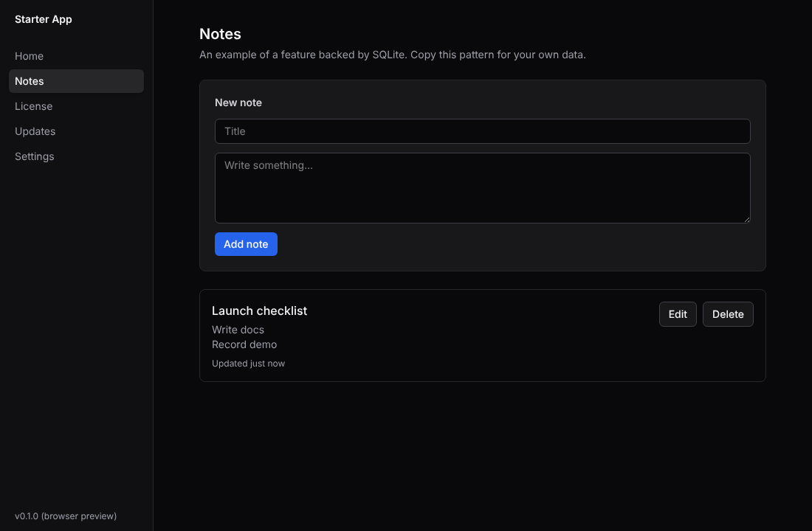This screenshot has height=531, width=812.
Task: Edit the Launch checklist note
Action: click(x=678, y=314)
